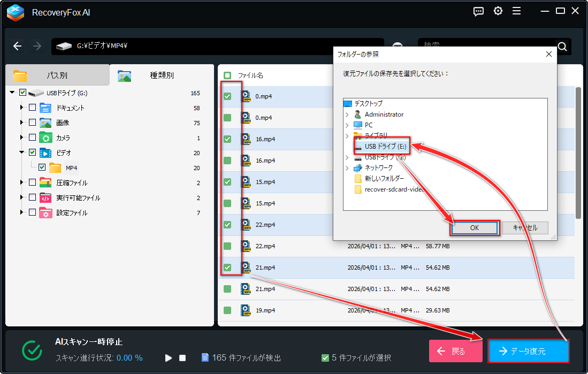Expand the カメラ tree node
The width and height of the screenshot is (588, 374).
click(22, 138)
